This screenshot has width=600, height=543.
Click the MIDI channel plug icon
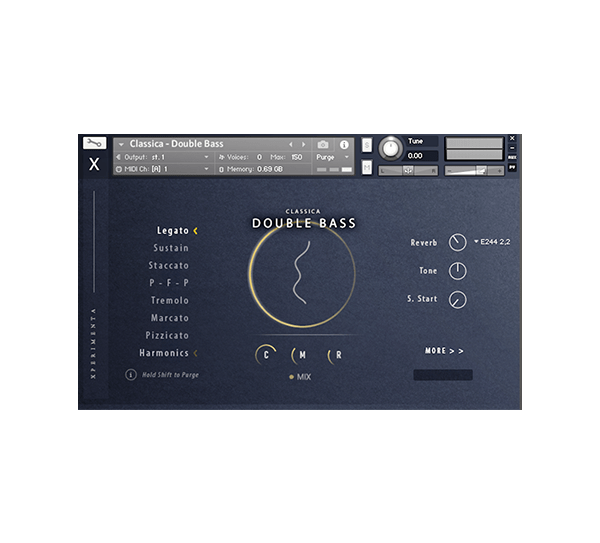[x=118, y=169]
